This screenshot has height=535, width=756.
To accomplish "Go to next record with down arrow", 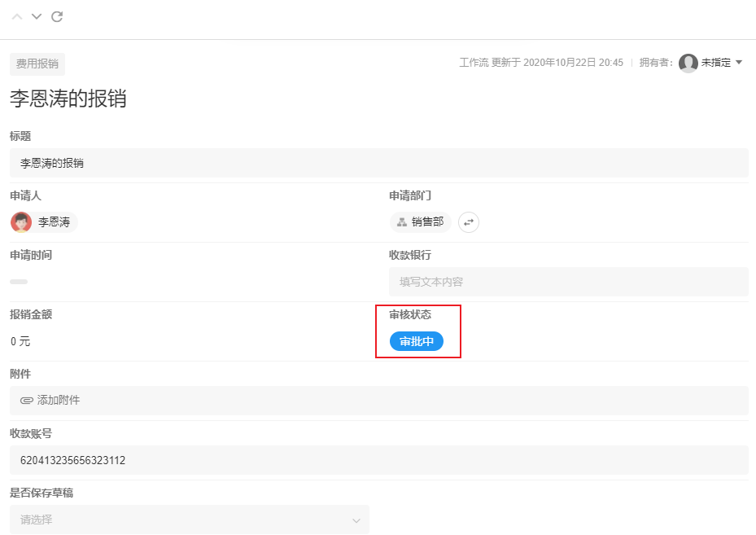I will click(37, 17).
